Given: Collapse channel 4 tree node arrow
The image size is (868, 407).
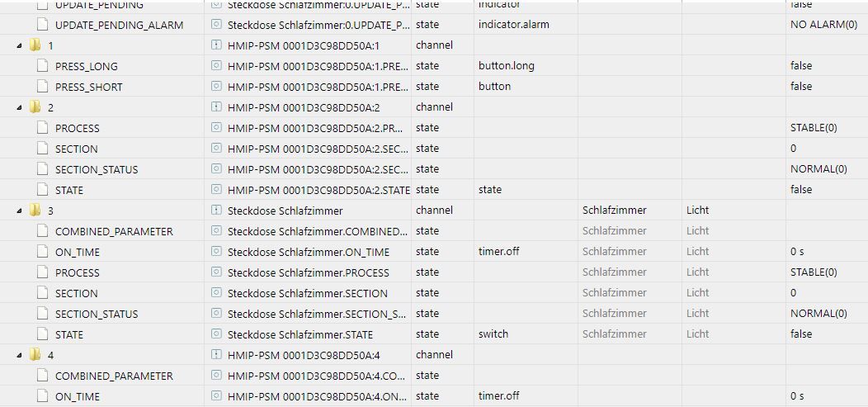Looking at the screenshot, I should (x=20, y=355).
